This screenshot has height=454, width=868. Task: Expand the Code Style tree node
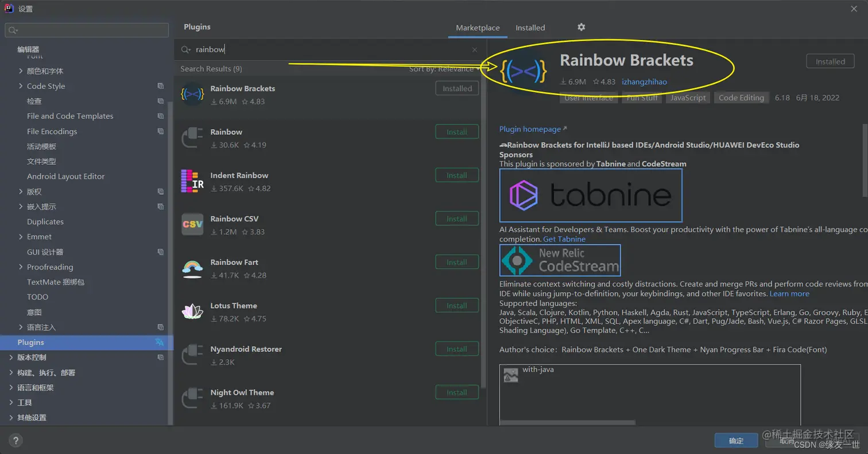point(21,86)
